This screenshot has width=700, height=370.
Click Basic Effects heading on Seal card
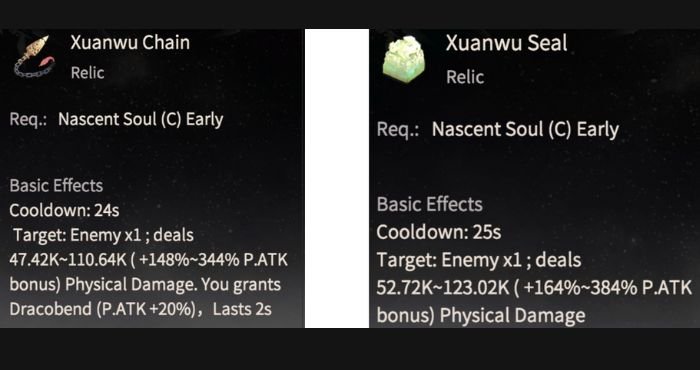click(x=429, y=204)
